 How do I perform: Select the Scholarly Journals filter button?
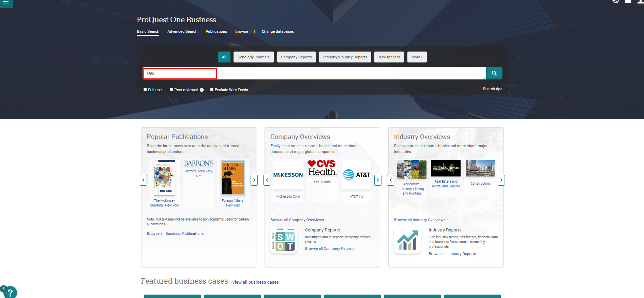pyautogui.click(x=253, y=57)
